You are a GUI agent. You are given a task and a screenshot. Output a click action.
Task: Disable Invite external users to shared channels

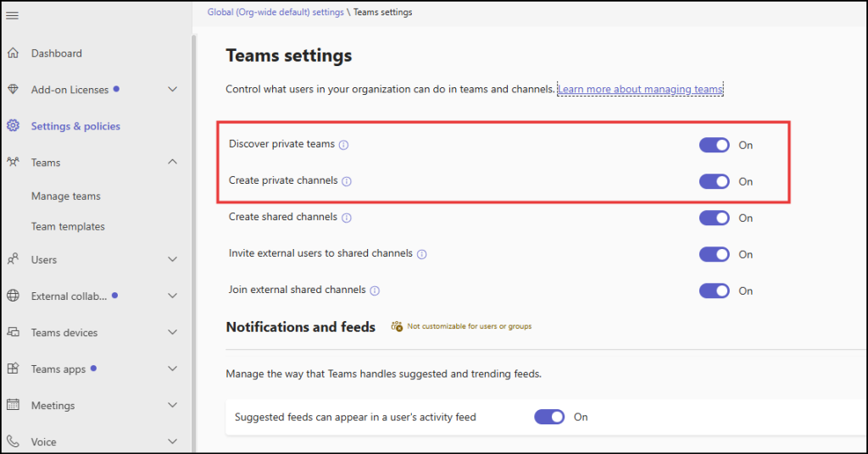(714, 254)
